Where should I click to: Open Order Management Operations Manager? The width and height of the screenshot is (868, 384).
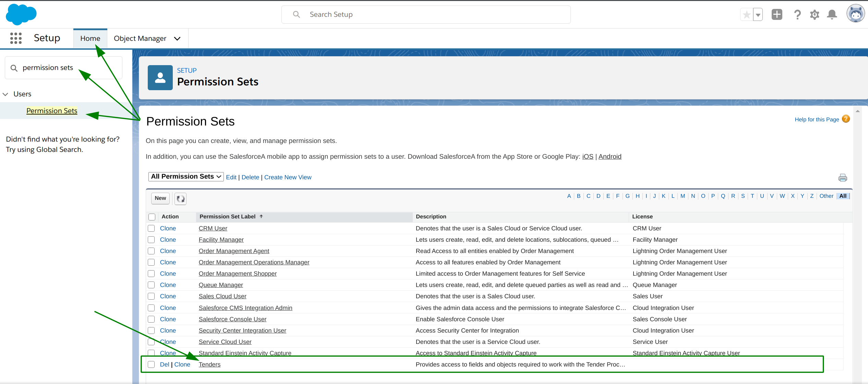(254, 262)
